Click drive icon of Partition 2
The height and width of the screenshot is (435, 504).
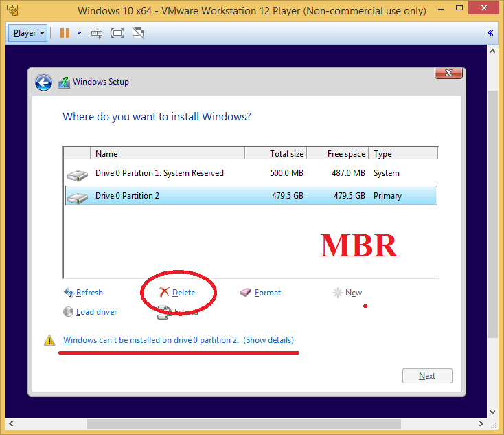pyautogui.click(x=77, y=198)
